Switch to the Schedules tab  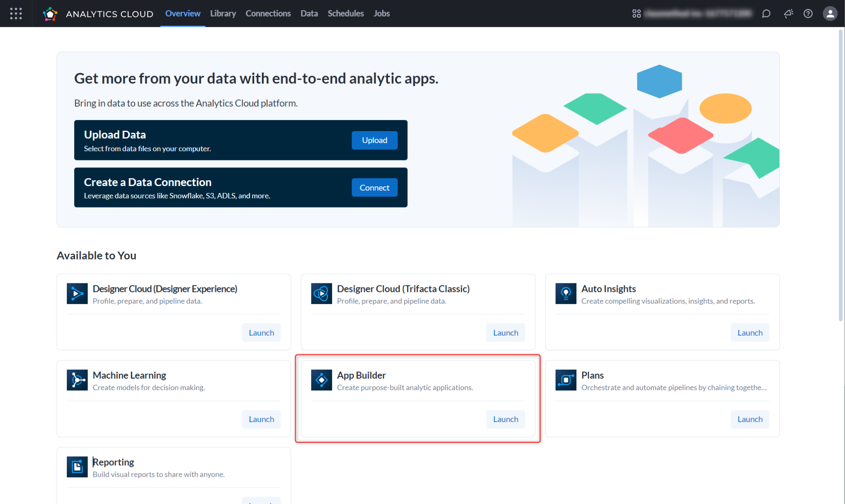coord(345,13)
